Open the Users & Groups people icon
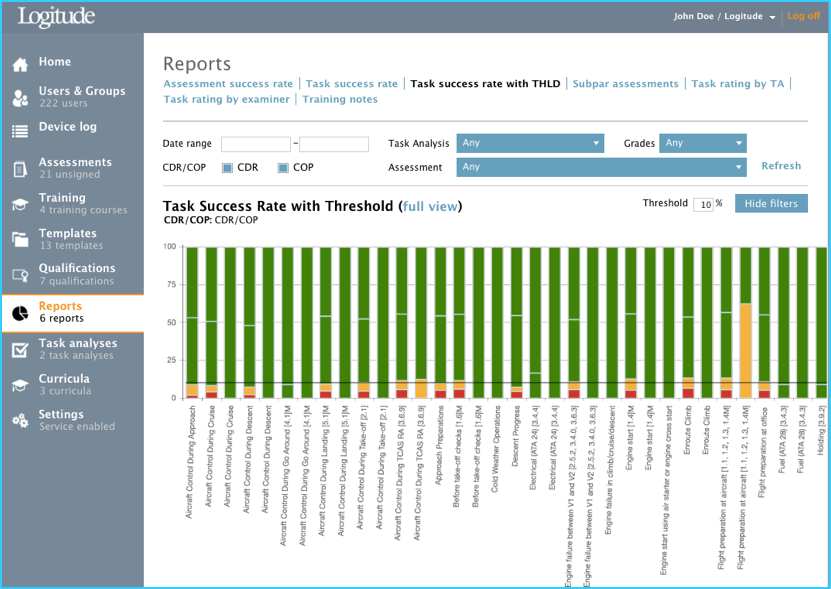831x589 pixels. pos(20,98)
